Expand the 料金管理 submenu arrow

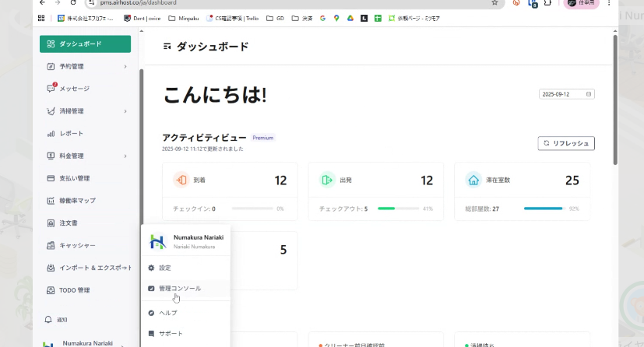(125, 156)
